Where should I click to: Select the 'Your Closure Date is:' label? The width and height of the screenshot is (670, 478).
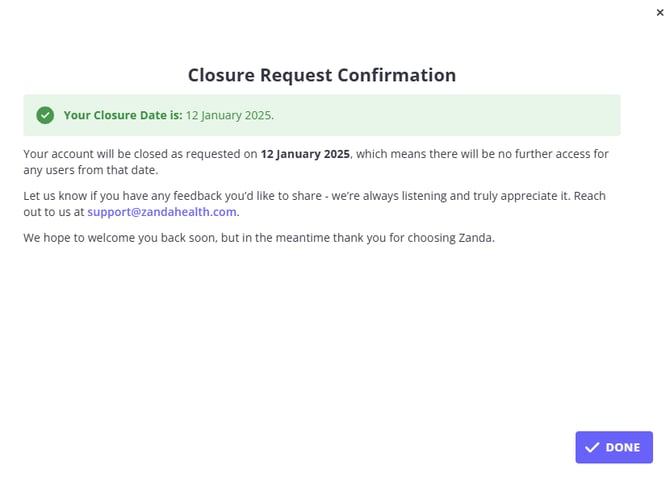(123, 115)
